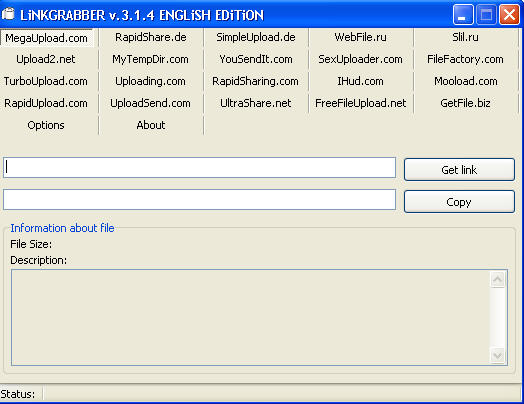Open the SimpleUpload.de tab
This screenshot has width=524, height=404.
point(256,37)
